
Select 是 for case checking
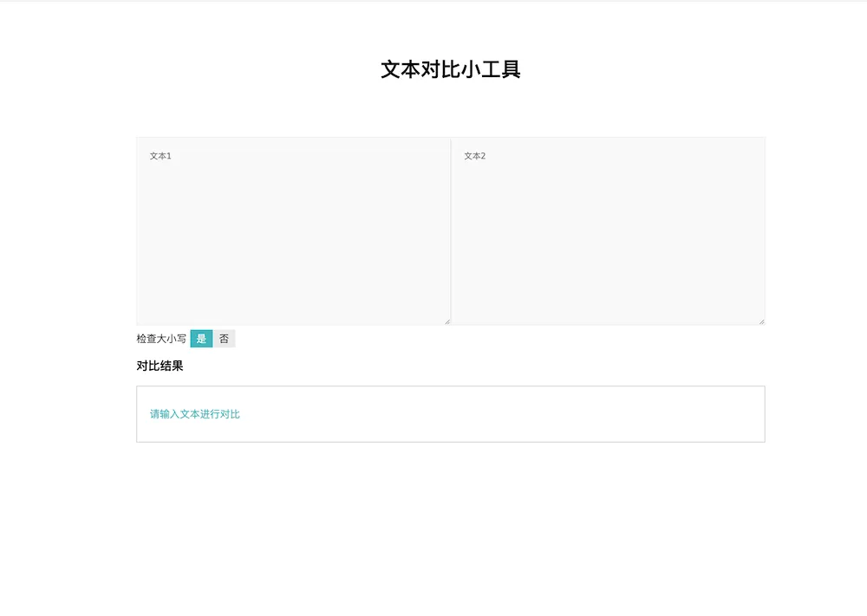[x=201, y=339]
